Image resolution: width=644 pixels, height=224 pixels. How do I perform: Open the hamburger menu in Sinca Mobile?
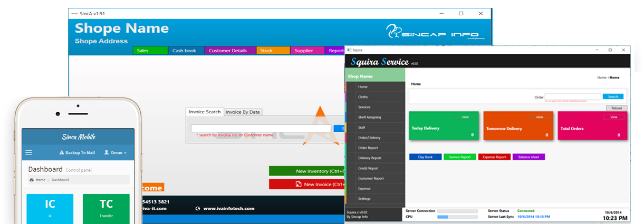(x=29, y=153)
